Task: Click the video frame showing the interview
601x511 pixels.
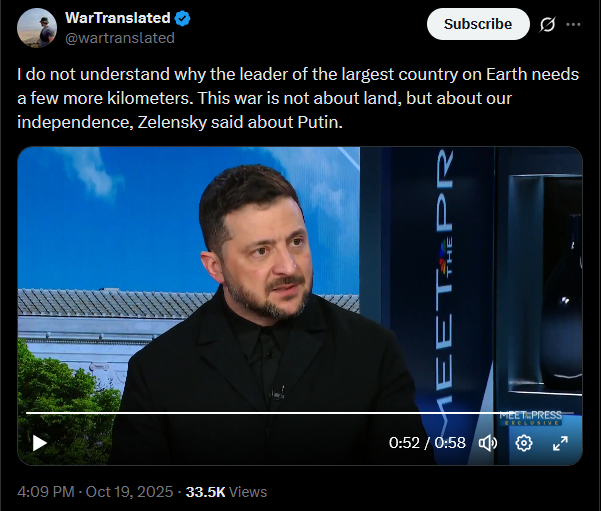Action: 300,306
